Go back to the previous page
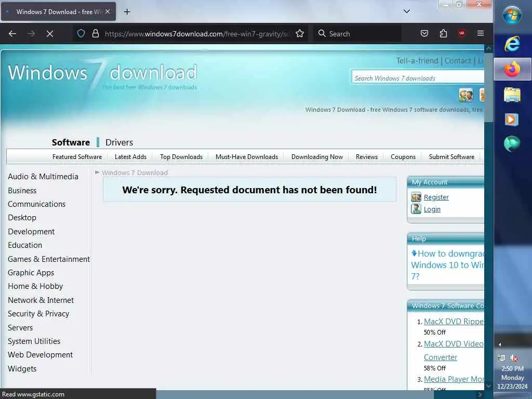 point(12,34)
